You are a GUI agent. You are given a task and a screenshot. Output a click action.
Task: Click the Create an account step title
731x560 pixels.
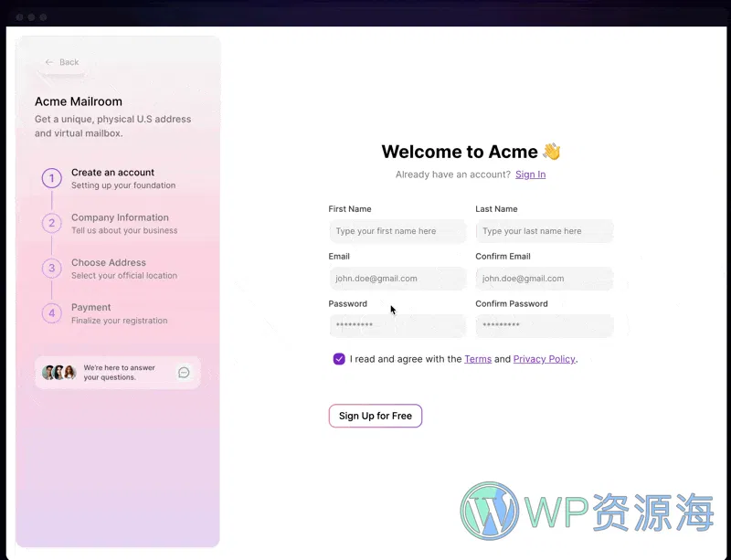pos(112,173)
